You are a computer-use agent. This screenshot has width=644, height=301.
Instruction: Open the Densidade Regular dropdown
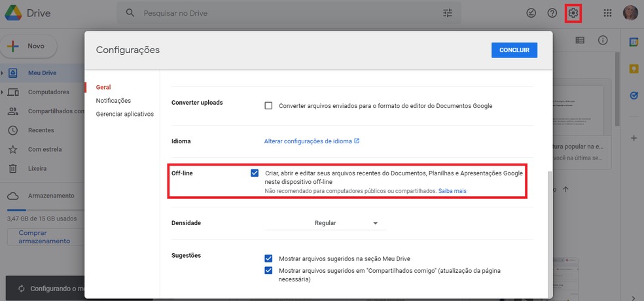click(x=325, y=223)
